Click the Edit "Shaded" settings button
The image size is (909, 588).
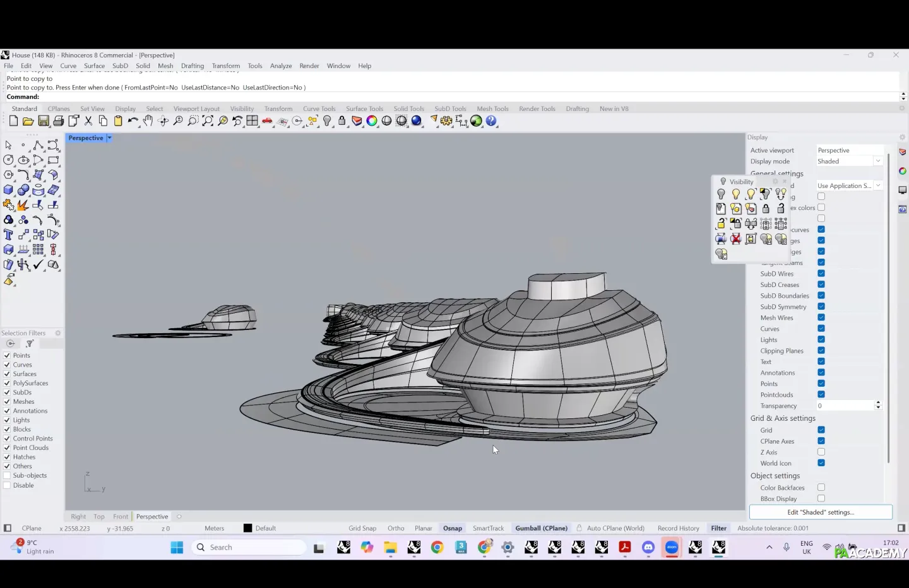click(820, 512)
